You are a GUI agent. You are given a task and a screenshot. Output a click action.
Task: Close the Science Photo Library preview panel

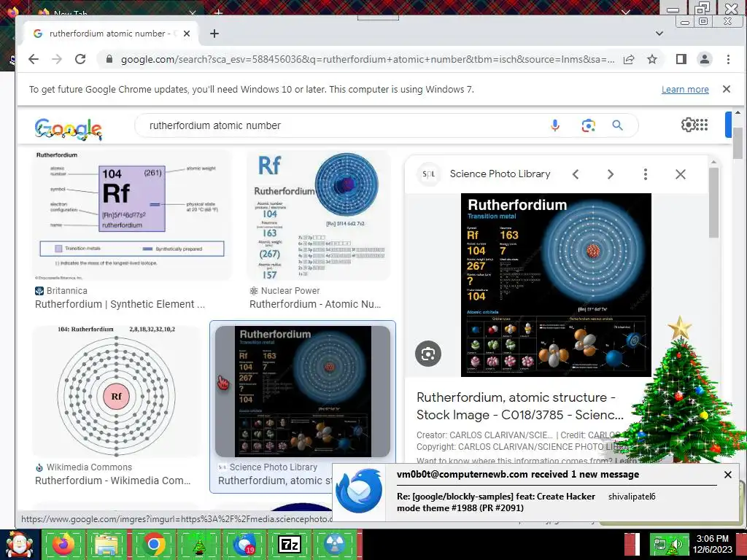point(681,174)
